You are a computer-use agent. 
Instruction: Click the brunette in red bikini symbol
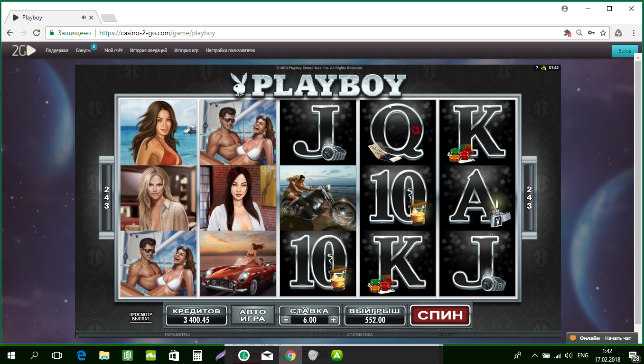tap(159, 132)
